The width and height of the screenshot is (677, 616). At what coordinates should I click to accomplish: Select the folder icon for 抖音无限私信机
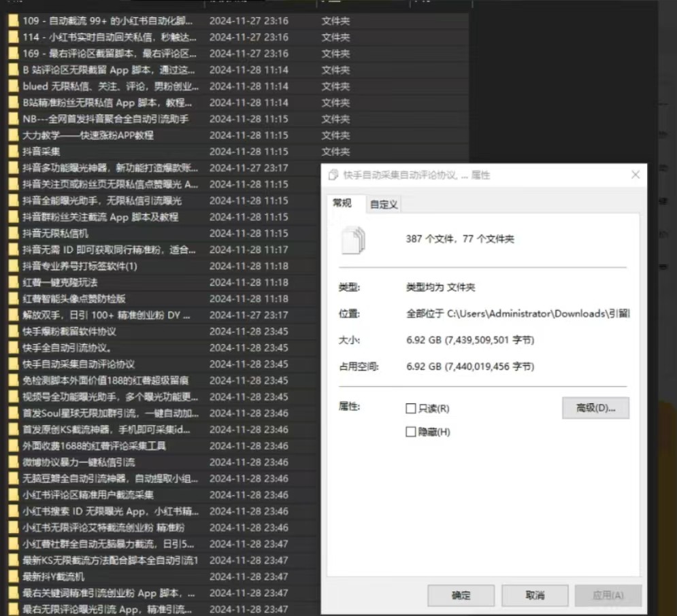pyautogui.click(x=13, y=233)
